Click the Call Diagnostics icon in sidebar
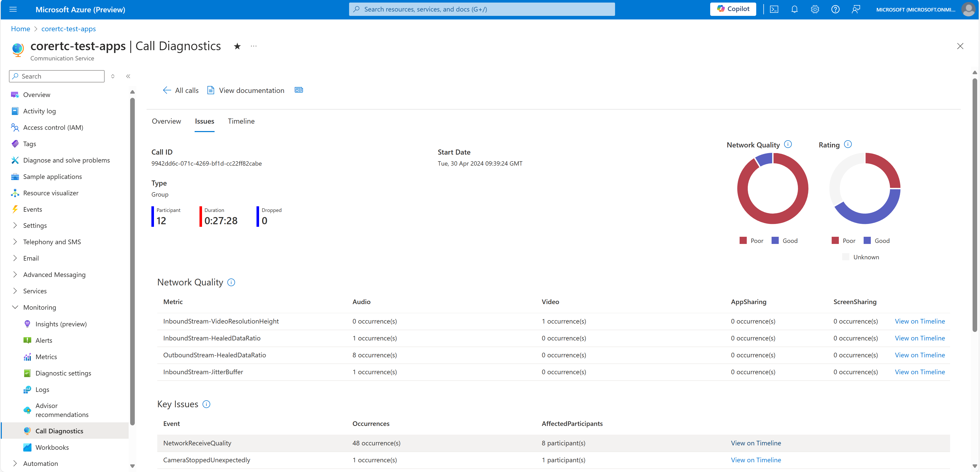 (26, 431)
